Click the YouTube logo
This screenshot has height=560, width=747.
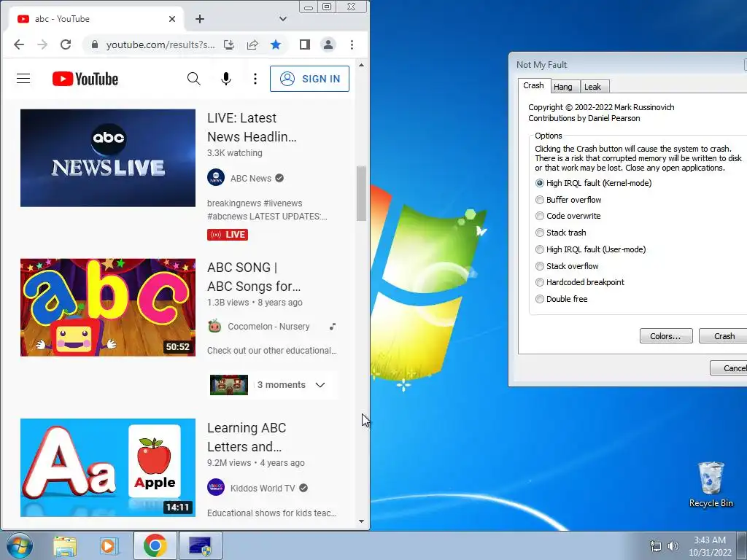click(x=85, y=79)
